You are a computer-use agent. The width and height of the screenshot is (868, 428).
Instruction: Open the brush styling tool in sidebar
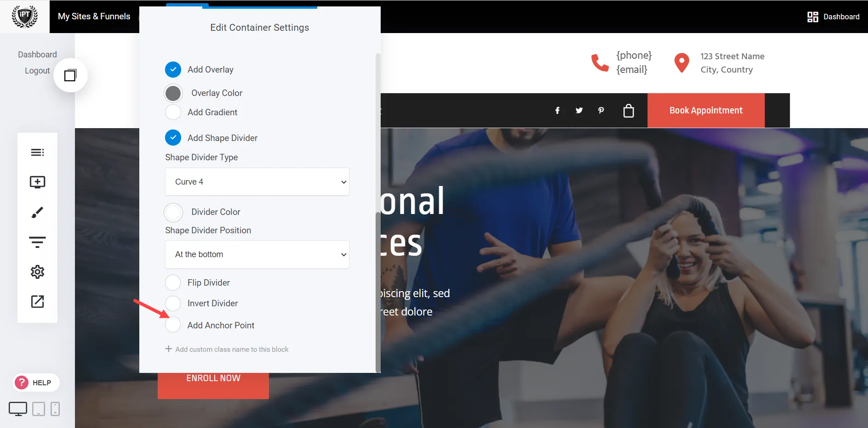(x=37, y=212)
